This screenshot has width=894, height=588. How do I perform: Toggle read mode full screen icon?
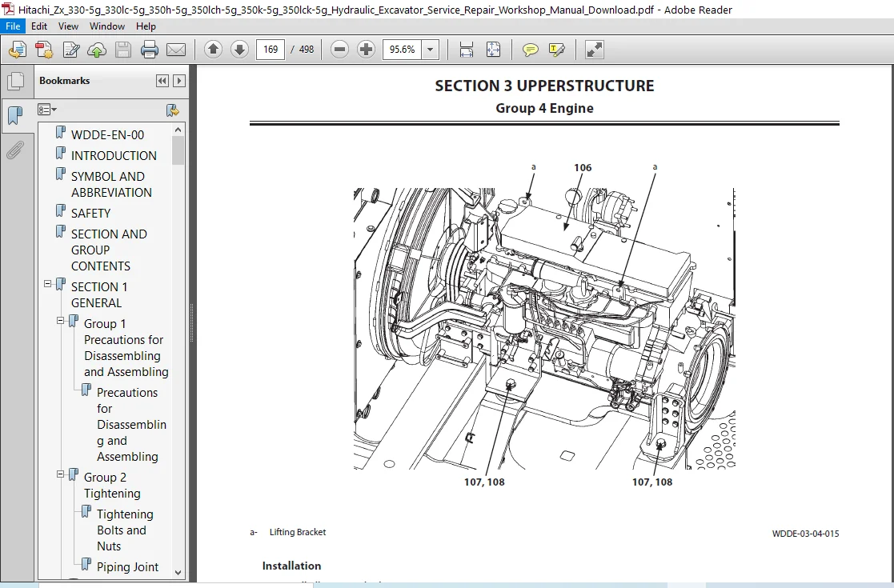click(x=595, y=50)
